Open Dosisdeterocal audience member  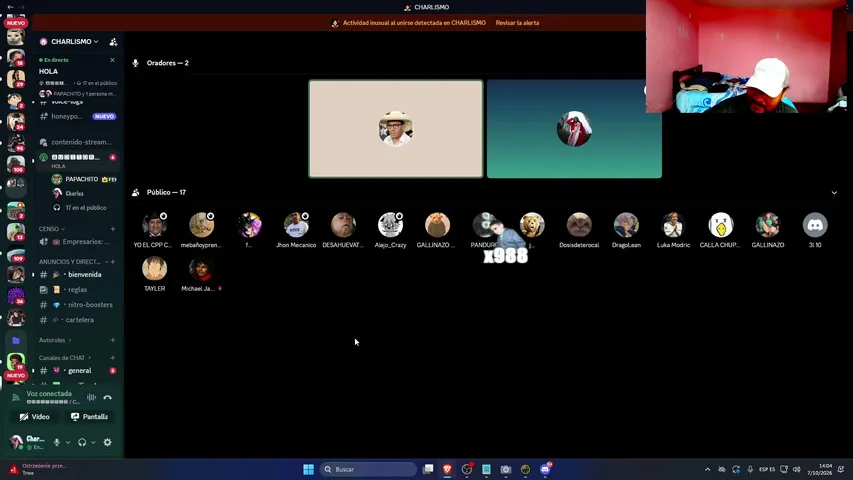pos(579,230)
